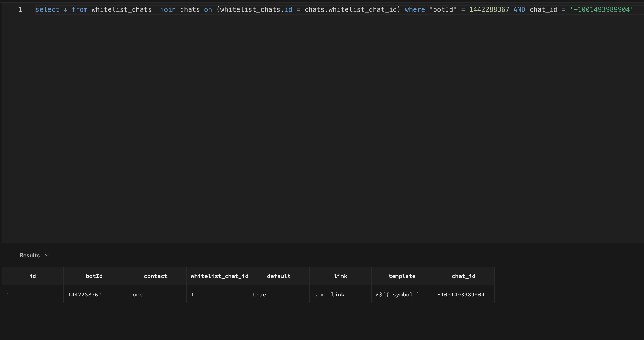The width and height of the screenshot is (644, 340).
Task: Click the number 1442288367 in the query
Action: pos(489,10)
